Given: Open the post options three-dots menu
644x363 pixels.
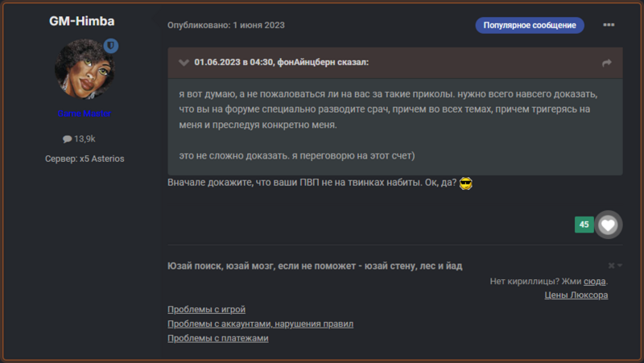Looking at the screenshot, I should coord(609,25).
